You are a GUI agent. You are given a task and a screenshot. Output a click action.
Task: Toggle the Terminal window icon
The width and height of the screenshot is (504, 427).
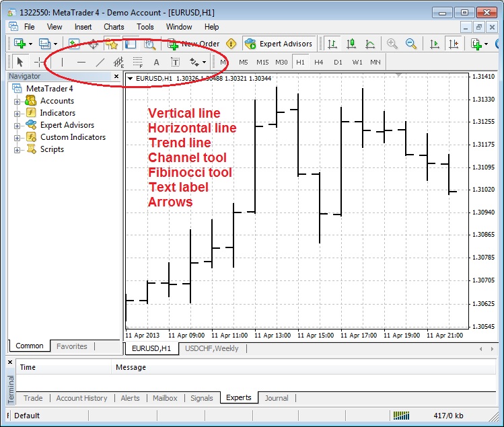[131, 44]
